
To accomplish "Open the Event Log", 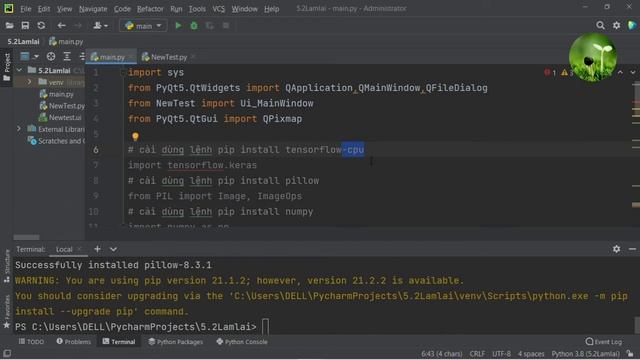I will tap(604, 342).
